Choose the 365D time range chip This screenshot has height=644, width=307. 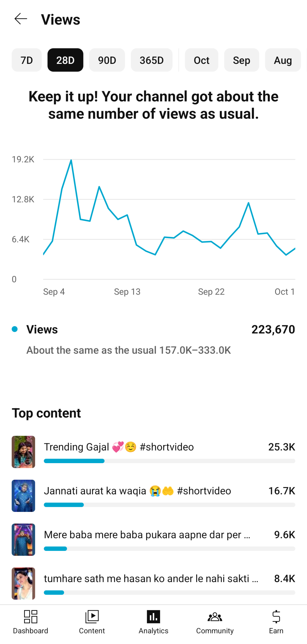coord(152,60)
